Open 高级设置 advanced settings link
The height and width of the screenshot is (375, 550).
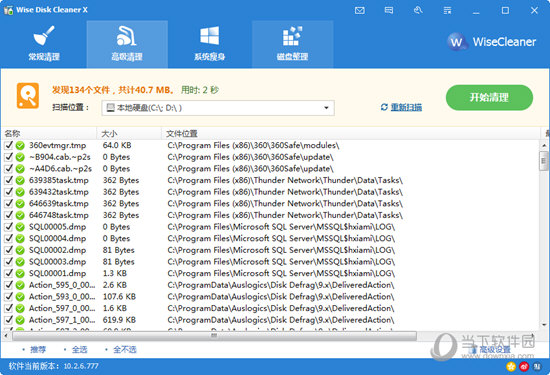point(495,349)
